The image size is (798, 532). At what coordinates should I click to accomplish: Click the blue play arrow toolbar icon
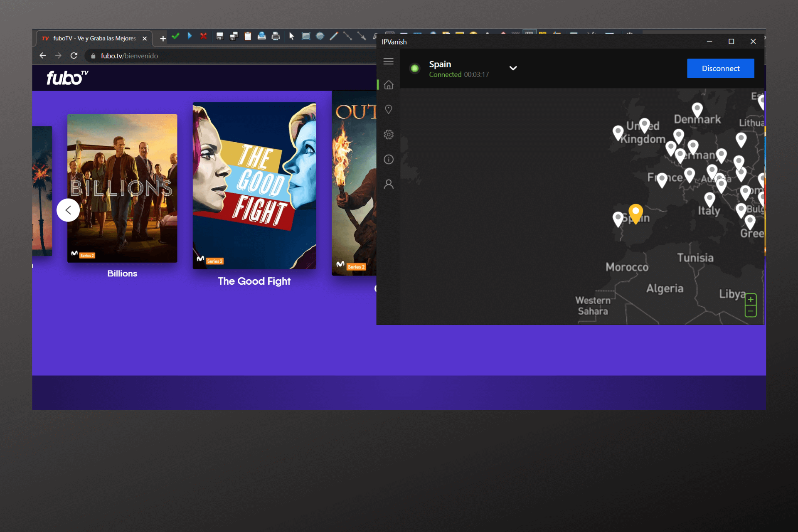coord(190,36)
